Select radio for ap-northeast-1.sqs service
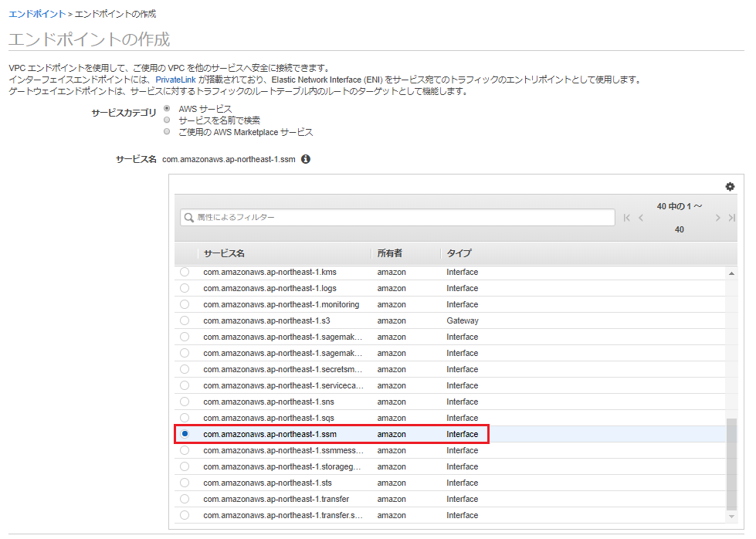Image resolution: width=756 pixels, height=539 pixels. [x=185, y=418]
